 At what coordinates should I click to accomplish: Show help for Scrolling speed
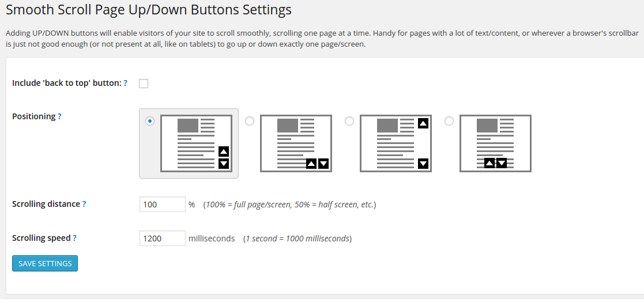click(x=75, y=238)
